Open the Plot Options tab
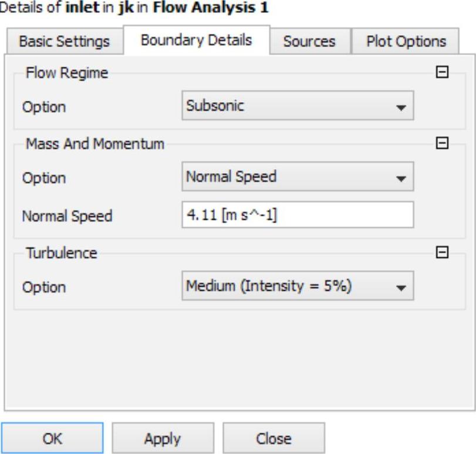Image resolution: width=476 pixels, height=454 pixels. coord(406,42)
